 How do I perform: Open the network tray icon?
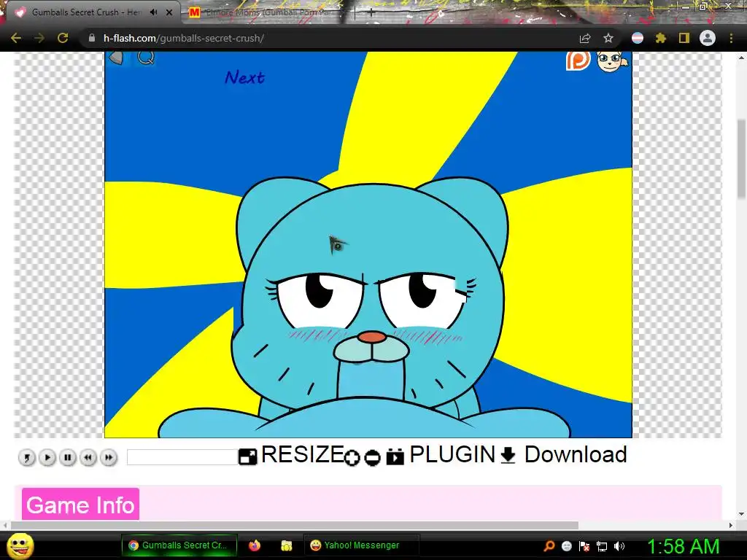[x=602, y=546]
